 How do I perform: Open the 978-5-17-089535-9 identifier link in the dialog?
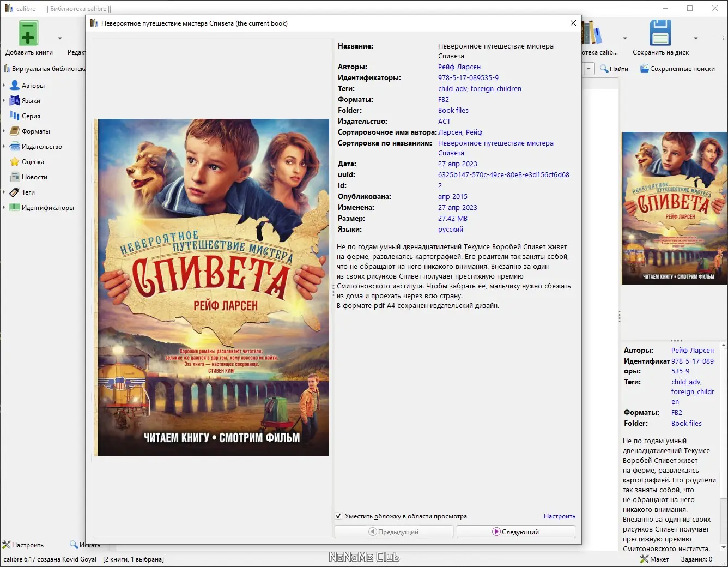(x=468, y=77)
